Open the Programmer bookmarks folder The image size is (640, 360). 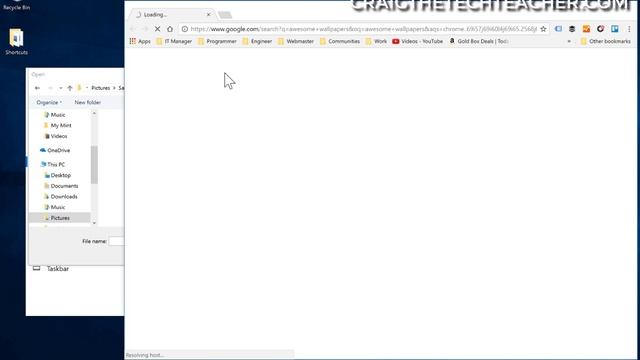coord(217,41)
